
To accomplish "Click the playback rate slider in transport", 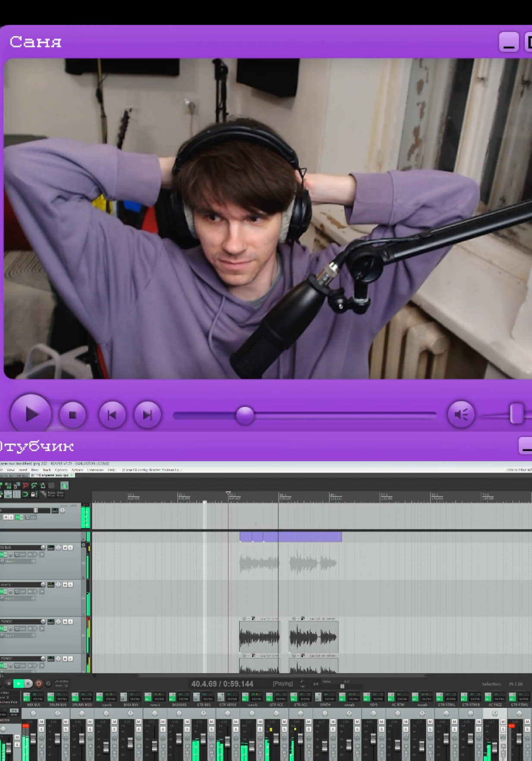I will click(342, 686).
